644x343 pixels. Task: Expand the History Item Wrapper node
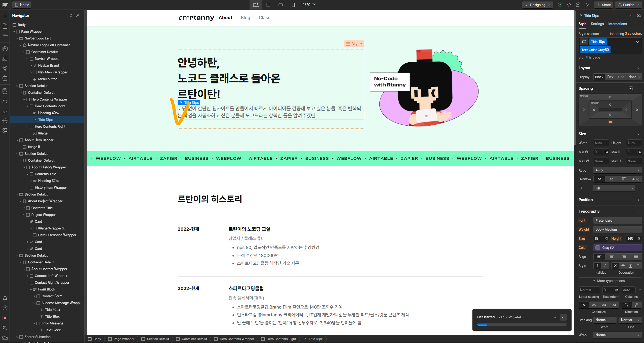tap(27, 188)
